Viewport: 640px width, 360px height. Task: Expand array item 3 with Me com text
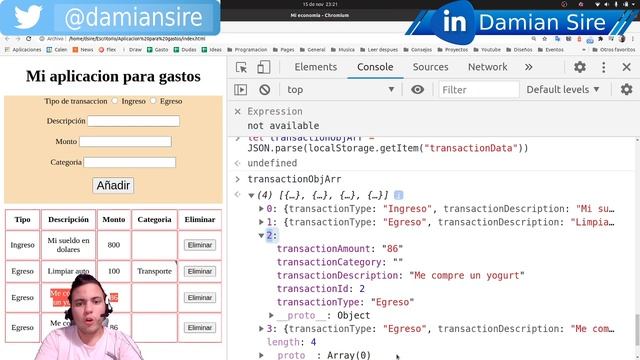(x=261, y=329)
